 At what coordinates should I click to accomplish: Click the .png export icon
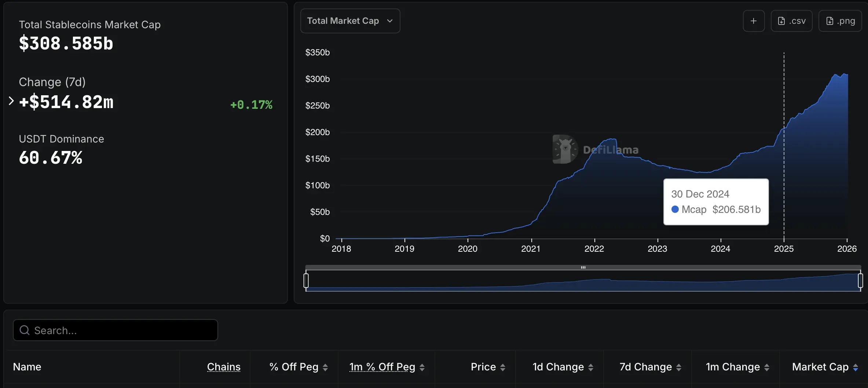coord(831,21)
